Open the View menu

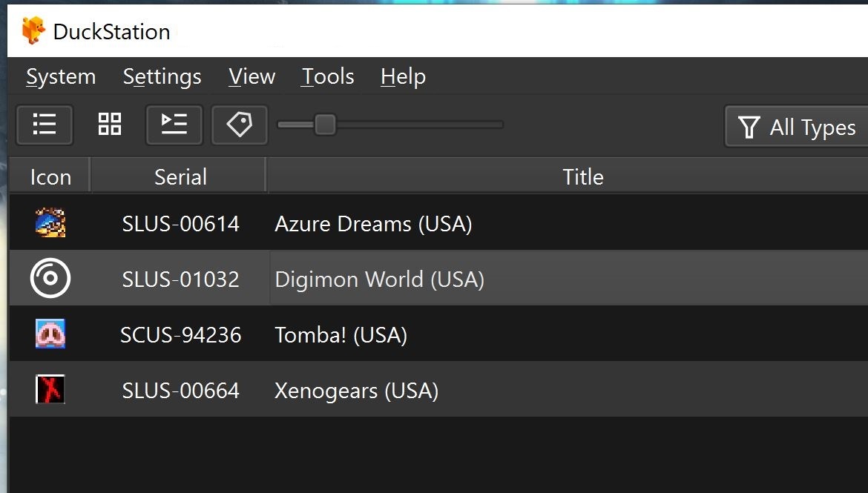click(x=252, y=76)
